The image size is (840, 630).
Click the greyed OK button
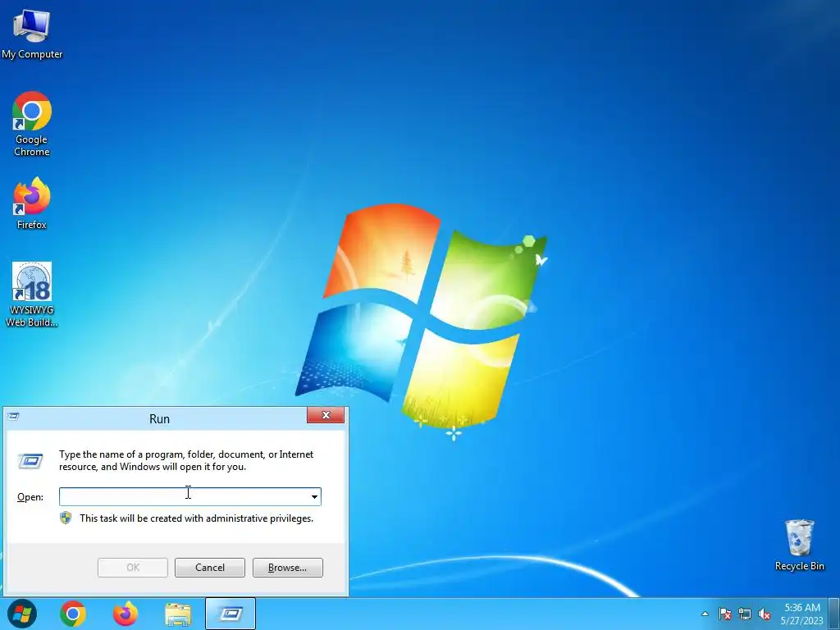133,568
